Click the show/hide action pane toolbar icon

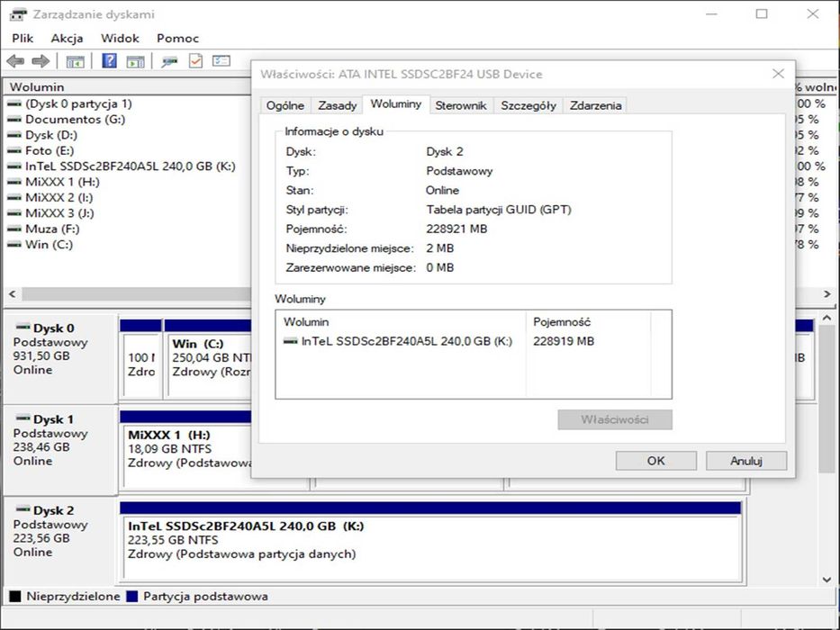(x=135, y=61)
